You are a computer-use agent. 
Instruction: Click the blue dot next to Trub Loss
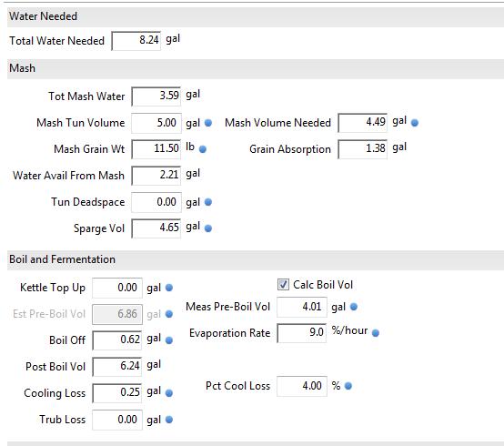coord(168,420)
